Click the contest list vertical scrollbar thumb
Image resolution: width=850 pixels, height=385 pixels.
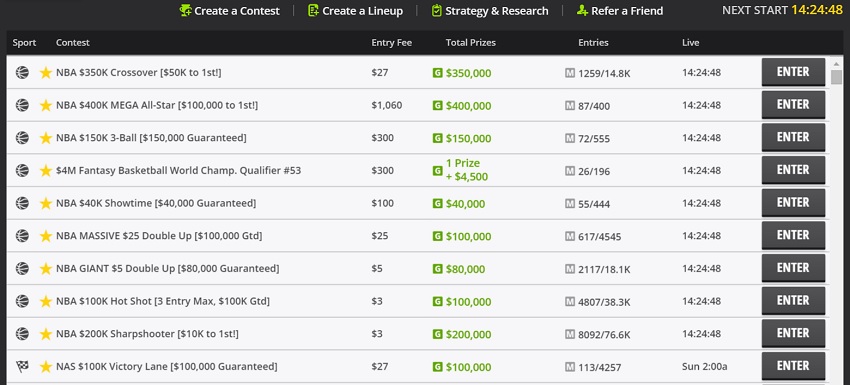click(x=836, y=78)
